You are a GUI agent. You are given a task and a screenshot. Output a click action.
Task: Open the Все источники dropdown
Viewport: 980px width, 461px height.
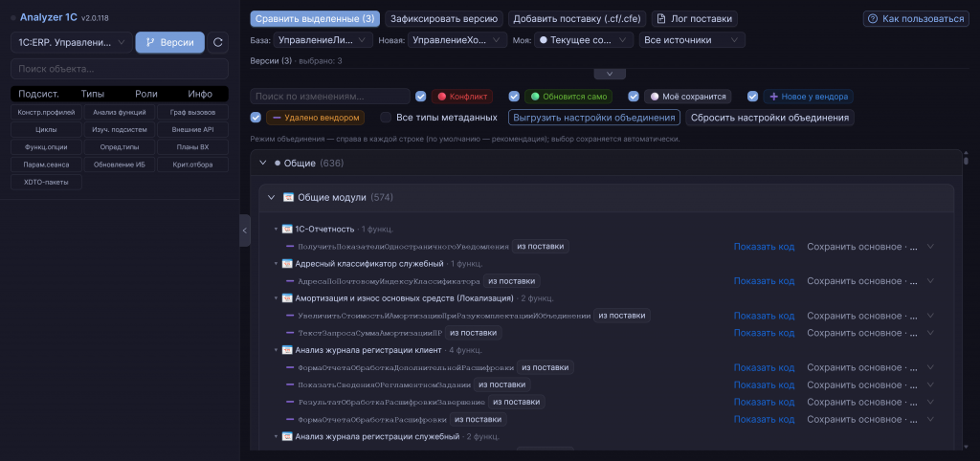pos(692,40)
